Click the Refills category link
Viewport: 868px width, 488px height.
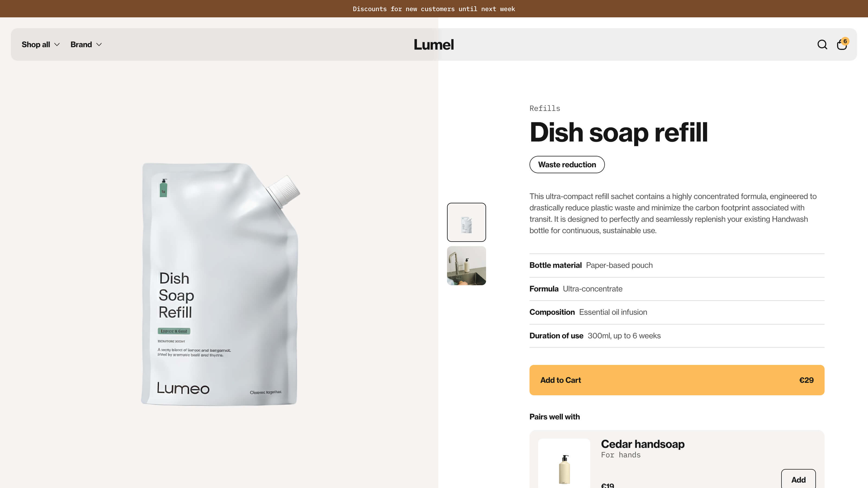tap(544, 108)
